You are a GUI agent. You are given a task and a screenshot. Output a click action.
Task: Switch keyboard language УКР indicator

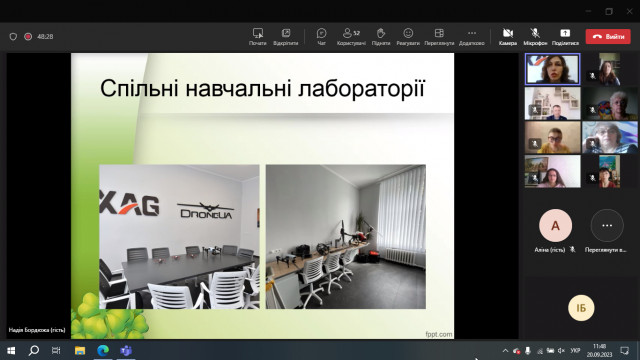click(576, 351)
